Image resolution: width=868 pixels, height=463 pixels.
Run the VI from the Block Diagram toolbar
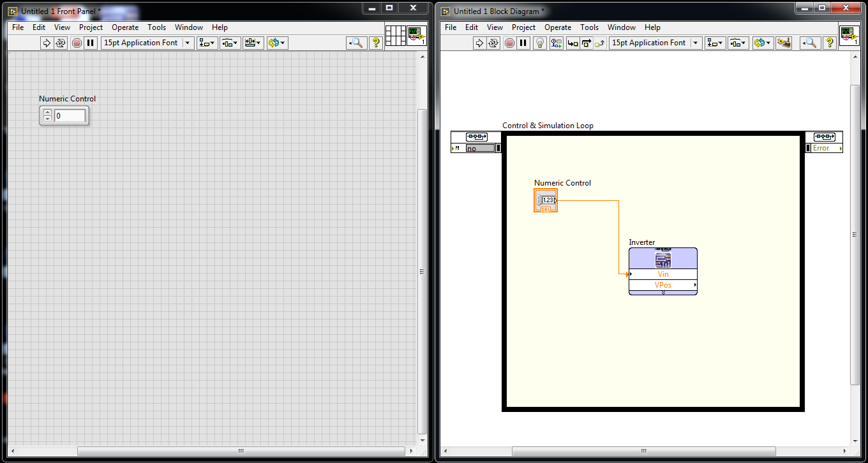click(479, 43)
